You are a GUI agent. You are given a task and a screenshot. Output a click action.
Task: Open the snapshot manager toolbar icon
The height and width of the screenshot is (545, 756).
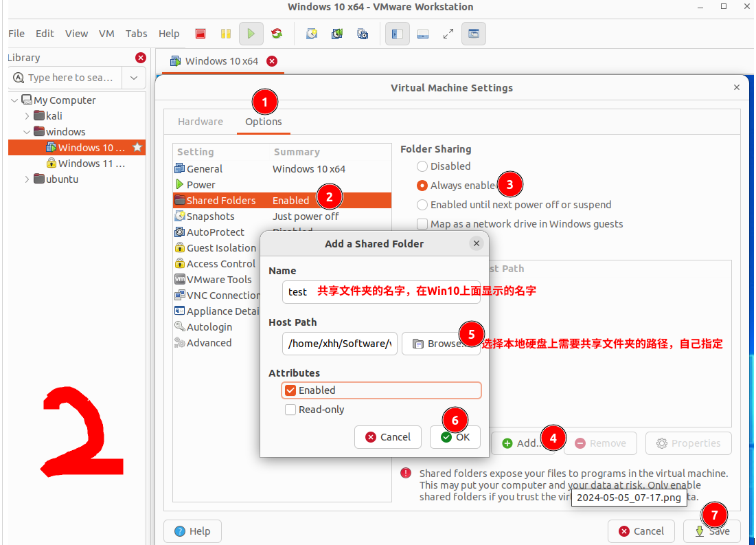pyautogui.click(x=363, y=34)
